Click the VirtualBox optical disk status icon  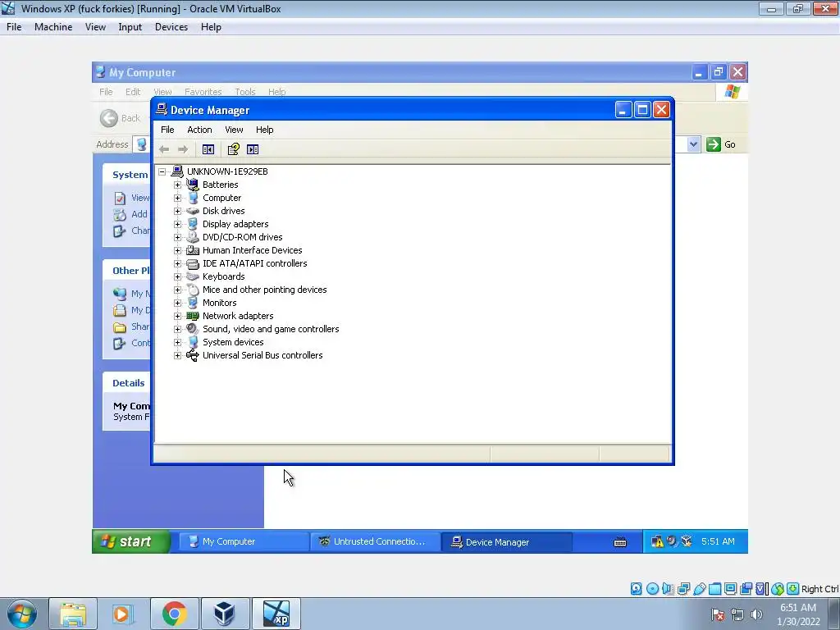tap(652, 589)
